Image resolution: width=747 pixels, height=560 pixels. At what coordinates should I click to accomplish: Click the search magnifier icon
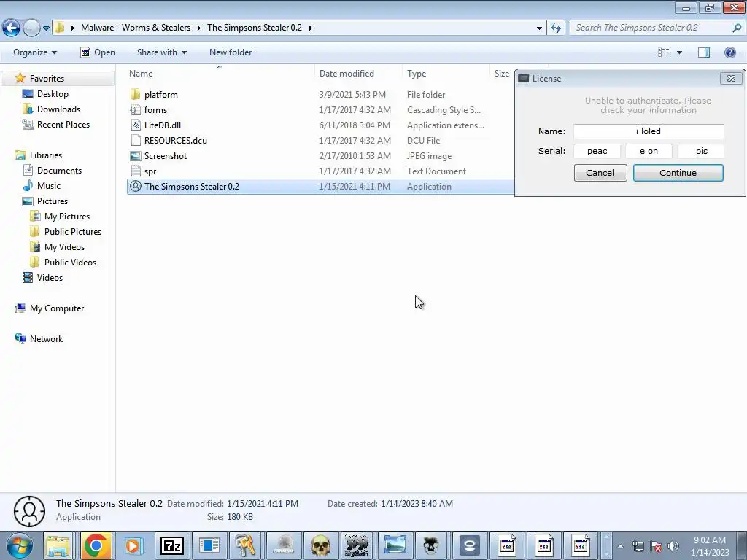(737, 28)
